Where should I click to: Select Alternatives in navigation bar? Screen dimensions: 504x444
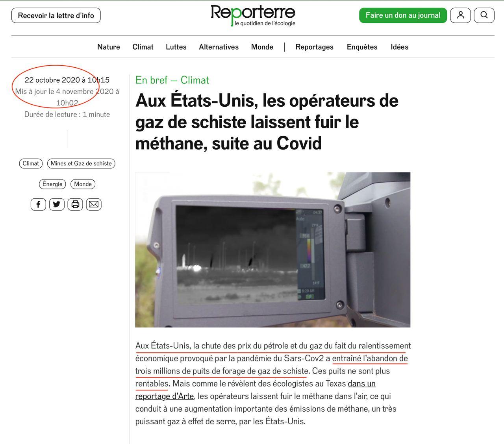coord(219,47)
